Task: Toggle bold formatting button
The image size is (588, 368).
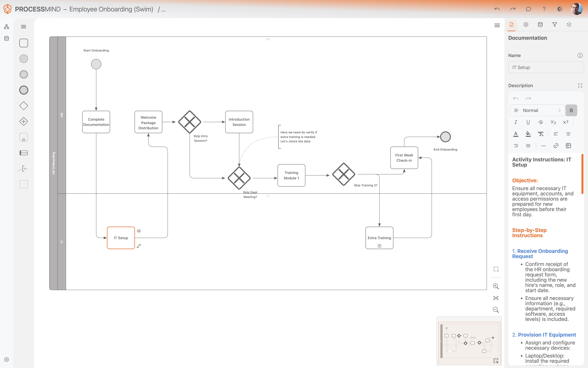Action: 571,111
